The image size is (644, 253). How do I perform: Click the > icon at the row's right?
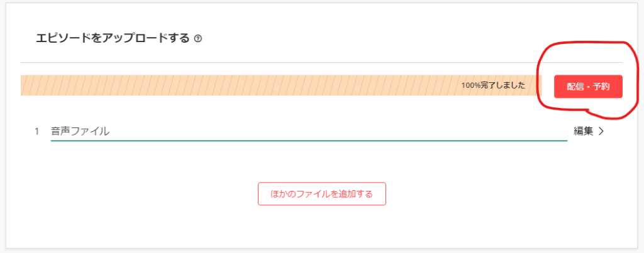[601, 131]
